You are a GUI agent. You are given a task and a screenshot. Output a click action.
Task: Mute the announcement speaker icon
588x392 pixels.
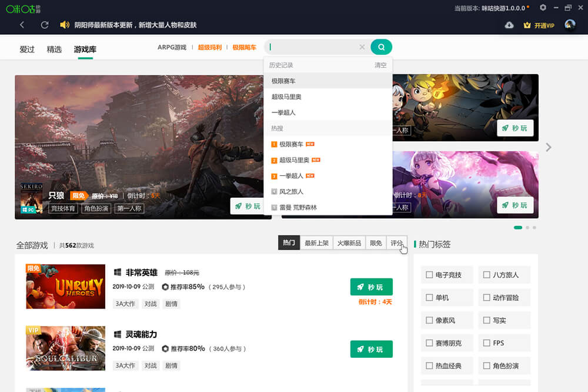click(x=65, y=25)
